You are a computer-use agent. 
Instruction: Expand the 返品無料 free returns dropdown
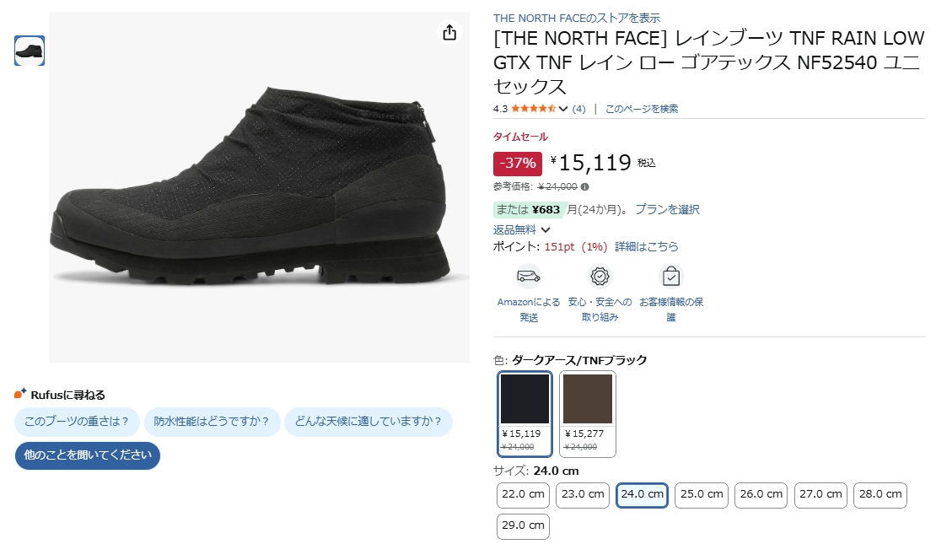click(x=545, y=229)
